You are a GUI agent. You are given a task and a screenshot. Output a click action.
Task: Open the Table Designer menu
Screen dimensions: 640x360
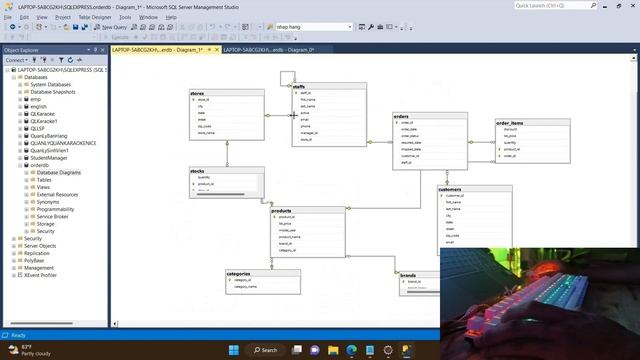tap(95, 17)
